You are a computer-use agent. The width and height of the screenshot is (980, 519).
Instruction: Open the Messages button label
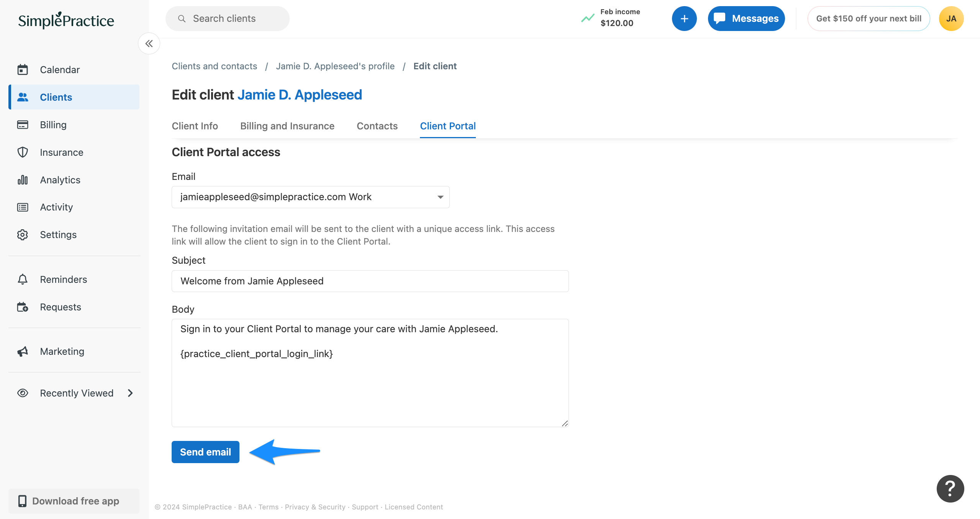click(x=755, y=18)
